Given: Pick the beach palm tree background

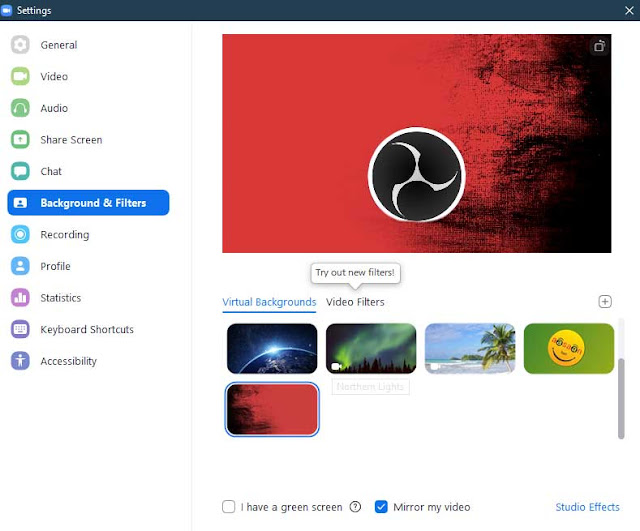Looking at the screenshot, I should point(470,349).
